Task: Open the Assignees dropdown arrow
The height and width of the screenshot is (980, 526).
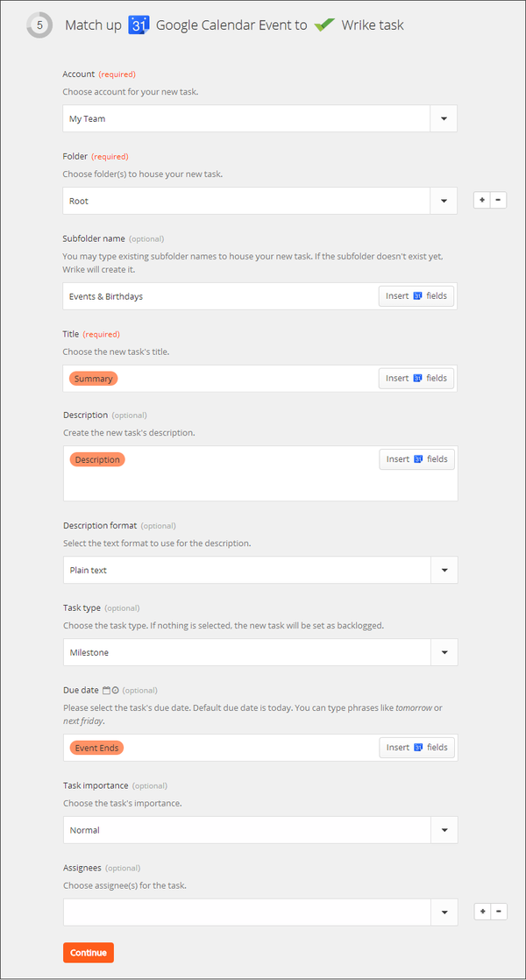Action: pyautogui.click(x=444, y=913)
